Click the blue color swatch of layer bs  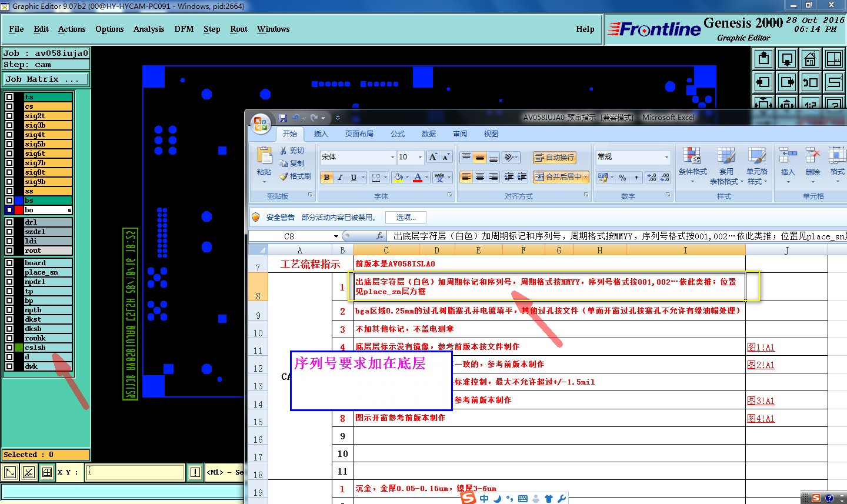click(19, 201)
